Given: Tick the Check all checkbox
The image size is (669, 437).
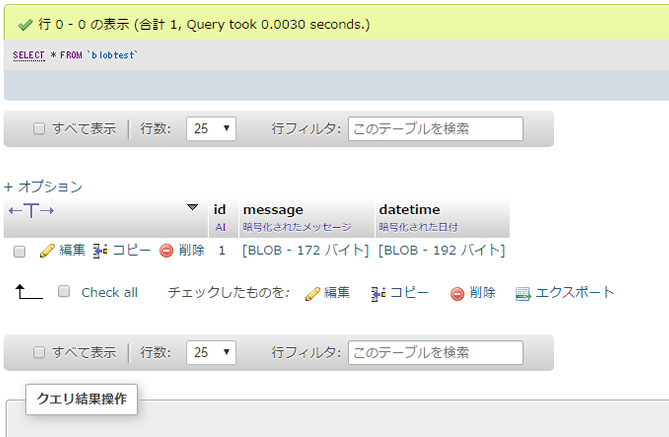Looking at the screenshot, I should [64, 291].
